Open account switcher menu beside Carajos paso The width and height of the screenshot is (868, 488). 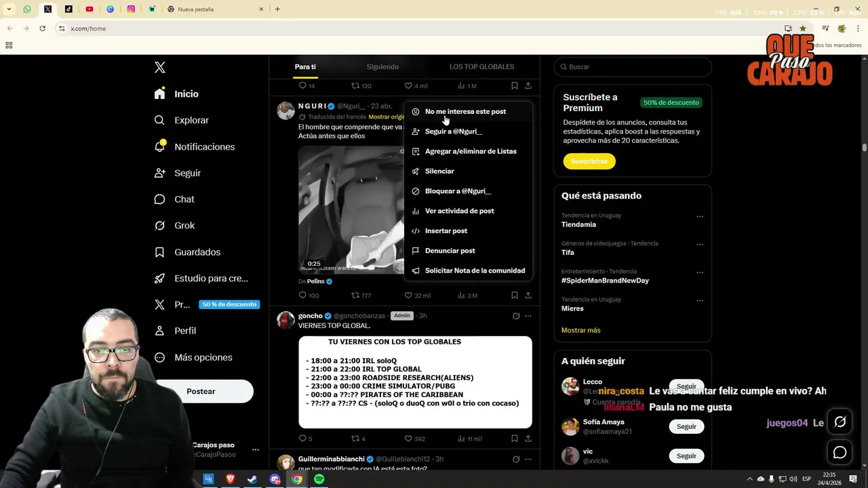point(256,449)
